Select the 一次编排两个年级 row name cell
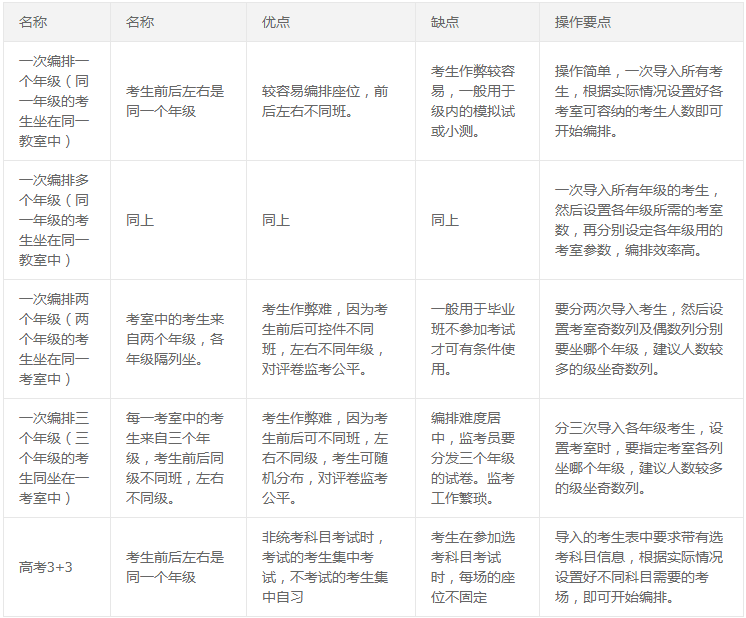746x618 pixels. 54,338
